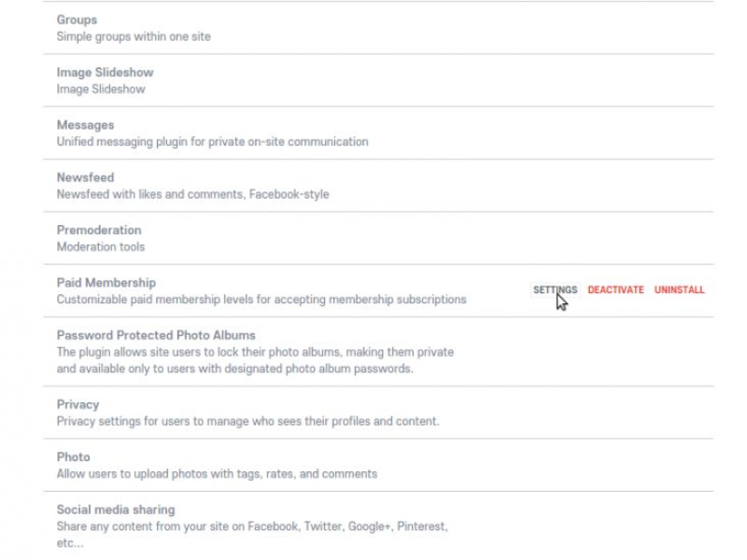Select Password Protected Photo Albums title
747x560 pixels.
point(156,335)
